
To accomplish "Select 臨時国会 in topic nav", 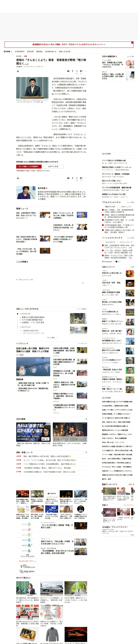I will 39,52.
